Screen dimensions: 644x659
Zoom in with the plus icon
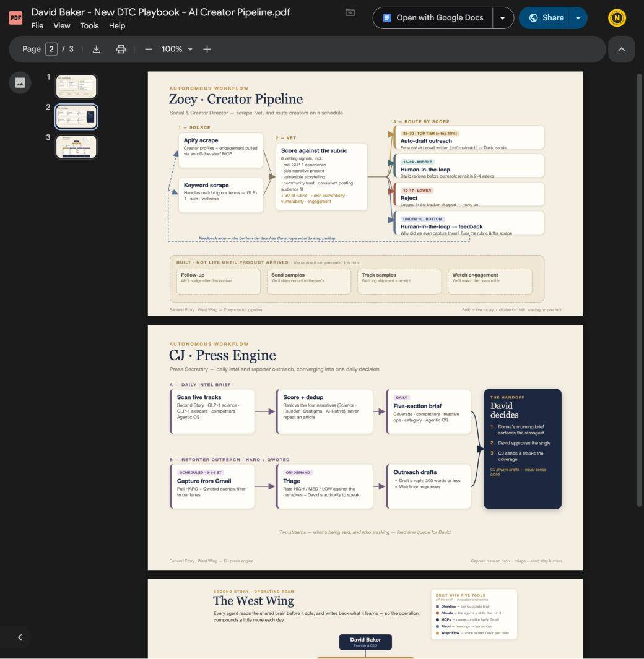[207, 49]
